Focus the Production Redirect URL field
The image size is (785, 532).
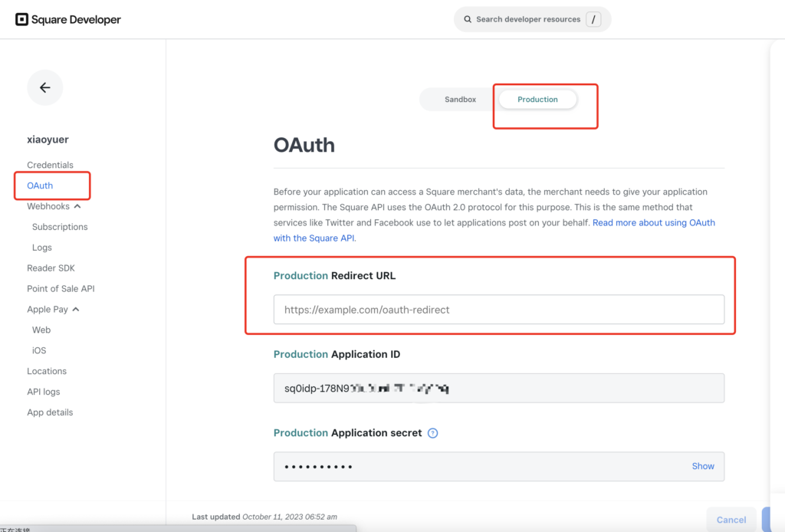pyautogui.click(x=498, y=309)
